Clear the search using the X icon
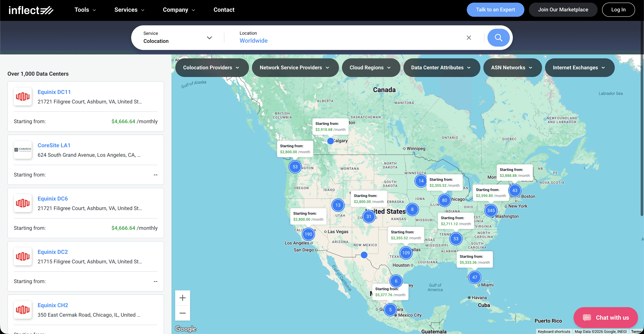Screen dimensions: 644x334 click(469, 37)
